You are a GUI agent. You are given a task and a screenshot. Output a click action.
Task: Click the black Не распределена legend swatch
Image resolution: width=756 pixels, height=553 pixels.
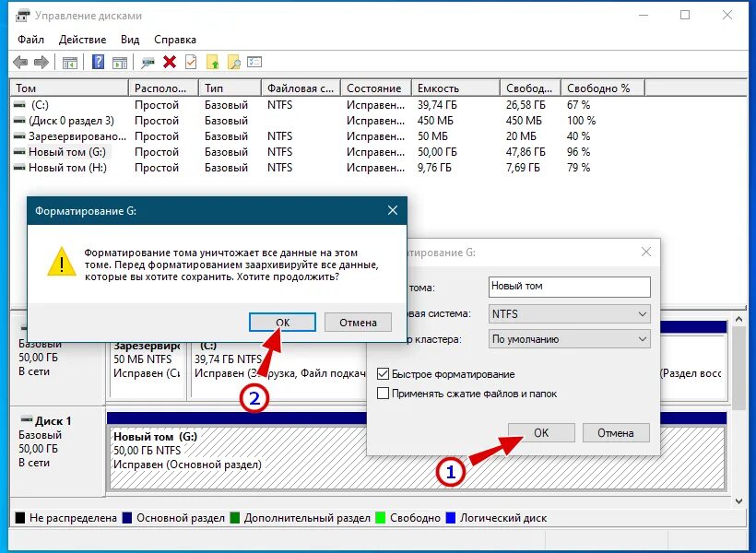click(x=19, y=518)
